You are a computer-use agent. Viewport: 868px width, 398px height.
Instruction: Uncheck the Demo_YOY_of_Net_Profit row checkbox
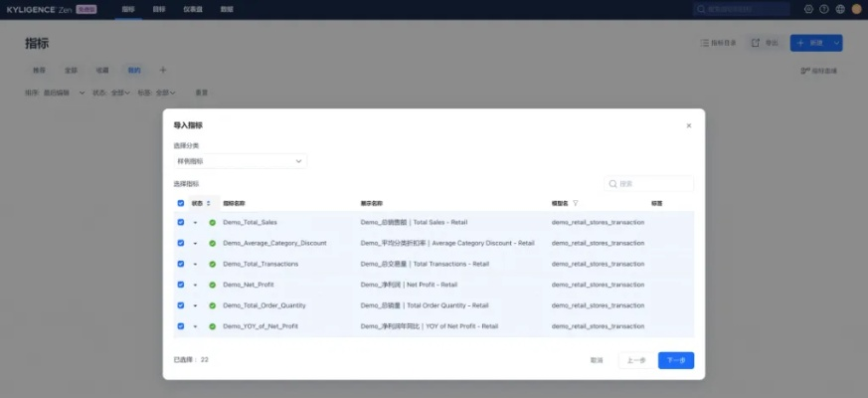coord(180,326)
